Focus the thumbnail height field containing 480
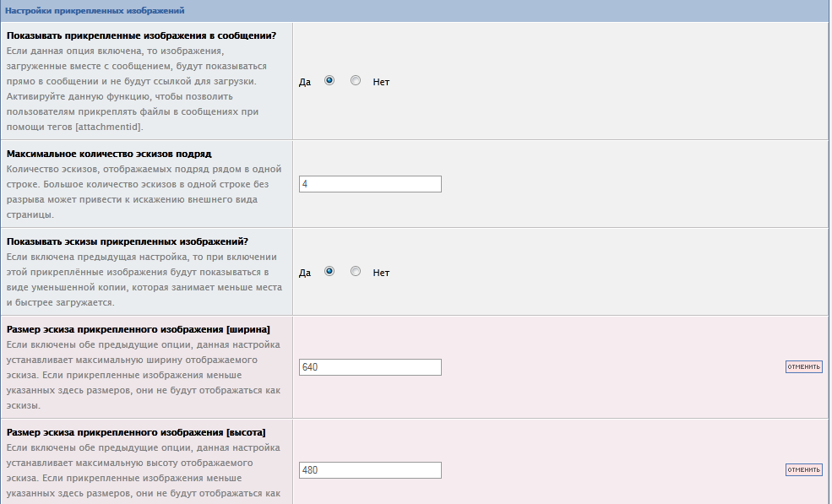This screenshot has height=504, width=832. [370, 470]
